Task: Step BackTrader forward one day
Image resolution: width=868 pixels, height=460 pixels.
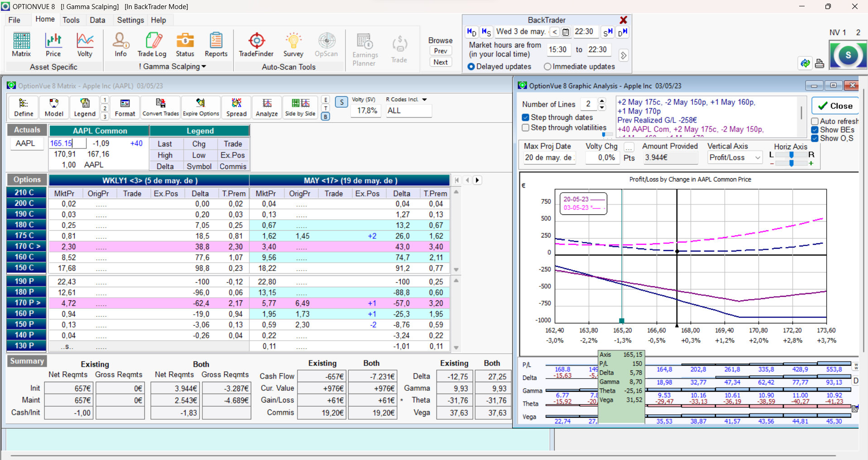Action: click(x=623, y=32)
